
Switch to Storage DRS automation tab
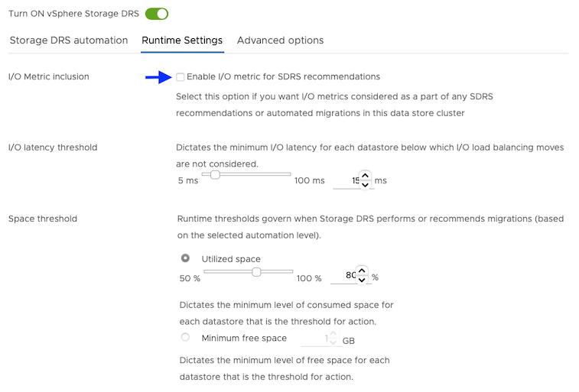69,40
